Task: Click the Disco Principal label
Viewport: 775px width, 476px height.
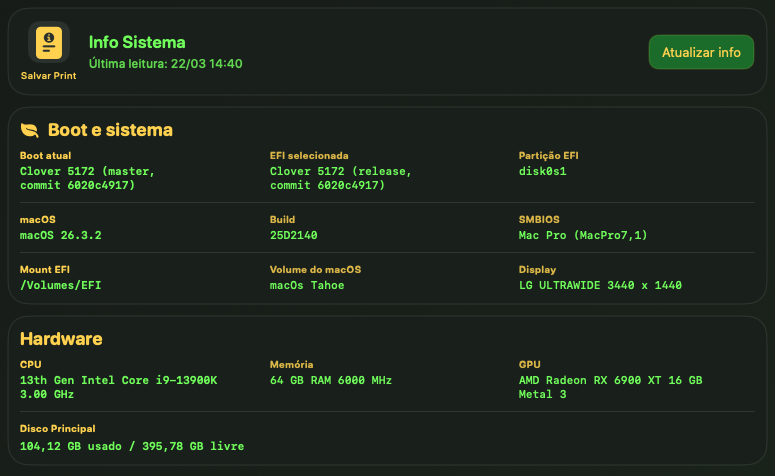Action: pos(57,429)
